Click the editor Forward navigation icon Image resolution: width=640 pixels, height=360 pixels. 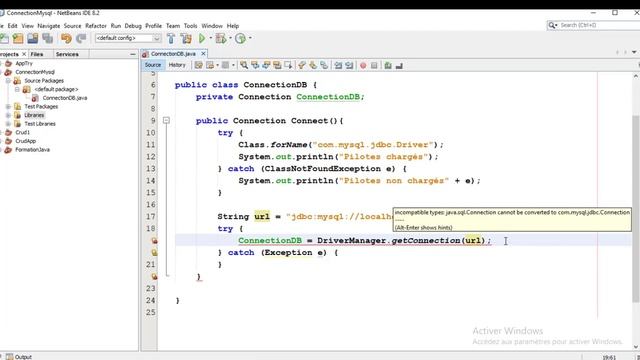(225, 65)
